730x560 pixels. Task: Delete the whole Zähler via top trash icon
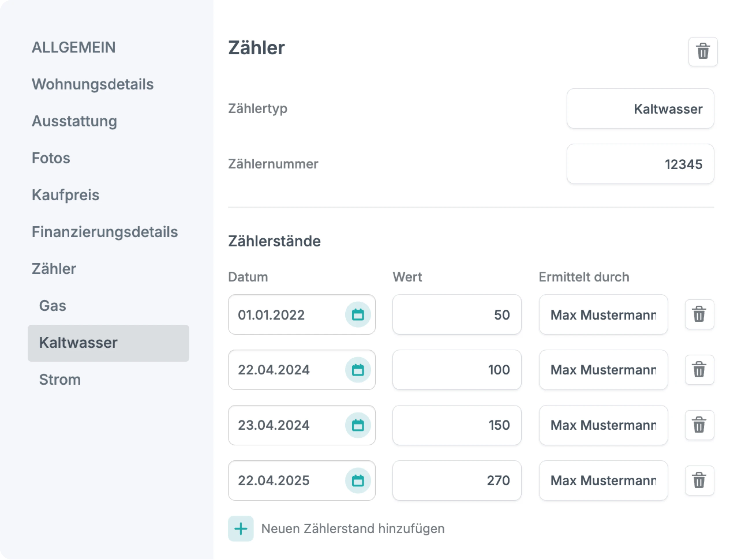coord(703,52)
